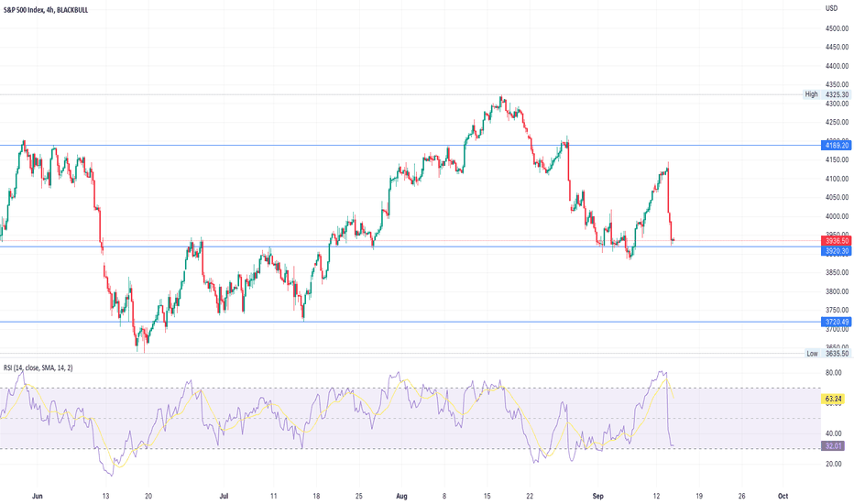Click the 4250.00 price axis label
This screenshot has width=854, height=504.
point(838,122)
